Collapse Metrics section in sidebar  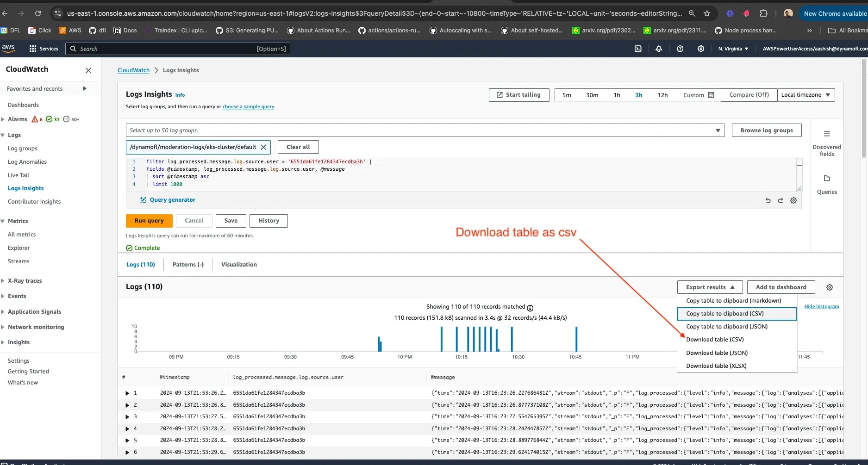[3, 221]
